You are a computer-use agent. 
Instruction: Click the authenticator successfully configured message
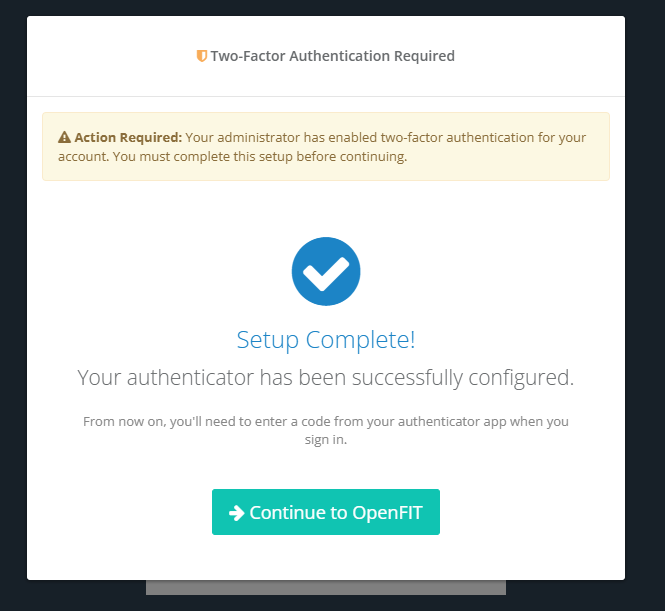tap(326, 378)
